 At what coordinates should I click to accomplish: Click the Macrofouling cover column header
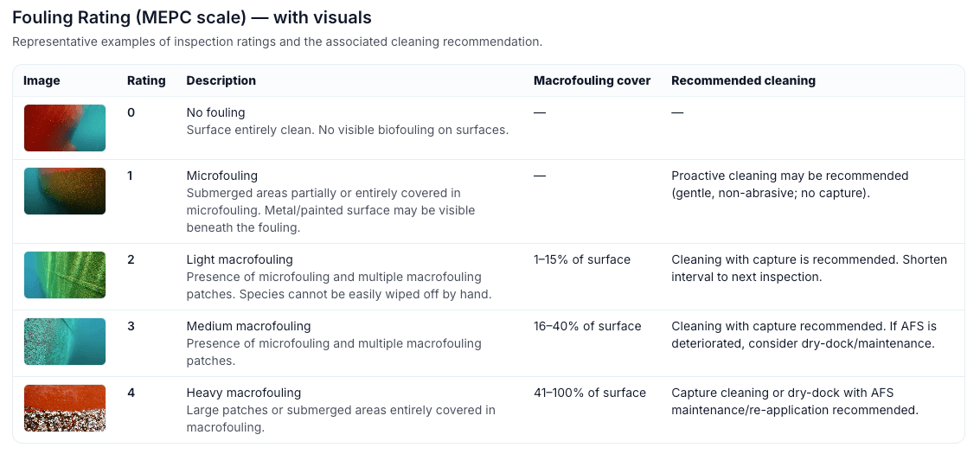pos(592,80)
